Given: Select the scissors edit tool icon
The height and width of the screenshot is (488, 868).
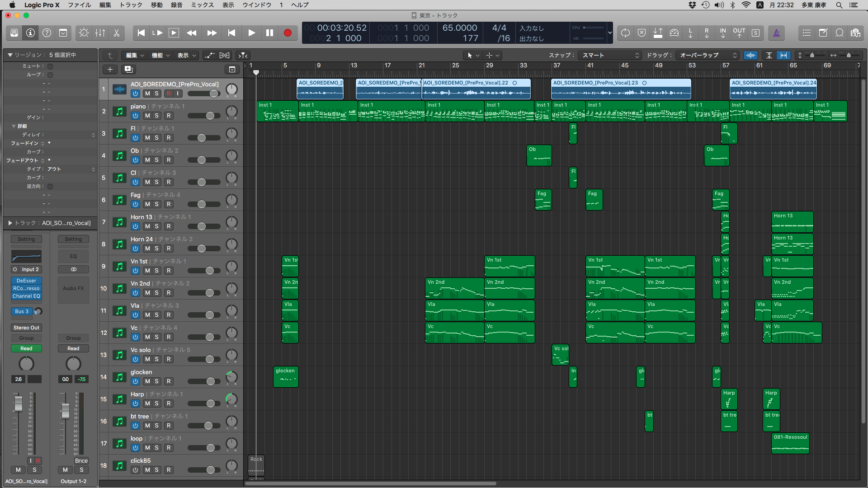Looking at the screenshot, I should (x=116, y=33).
